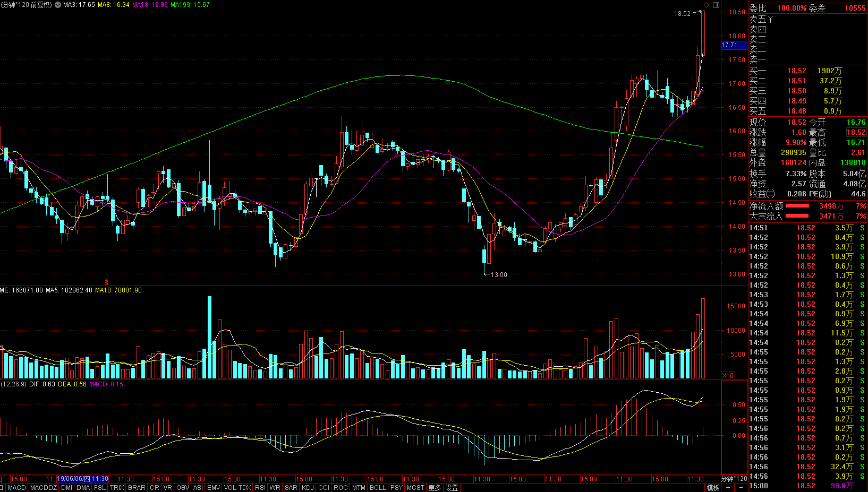Switch to the CCI indicator tab

coord(324,488)
